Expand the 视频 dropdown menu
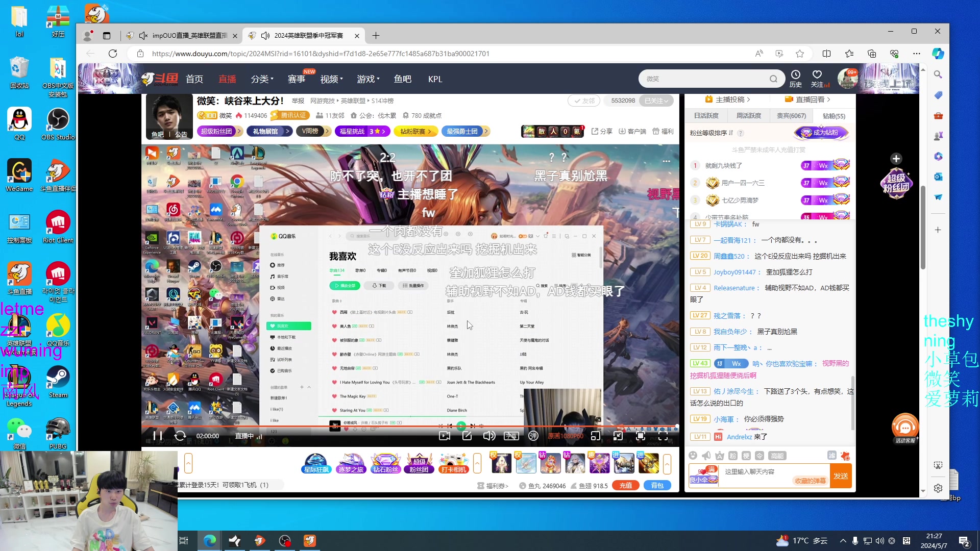980x551 pixels. (x=331, y=79)
